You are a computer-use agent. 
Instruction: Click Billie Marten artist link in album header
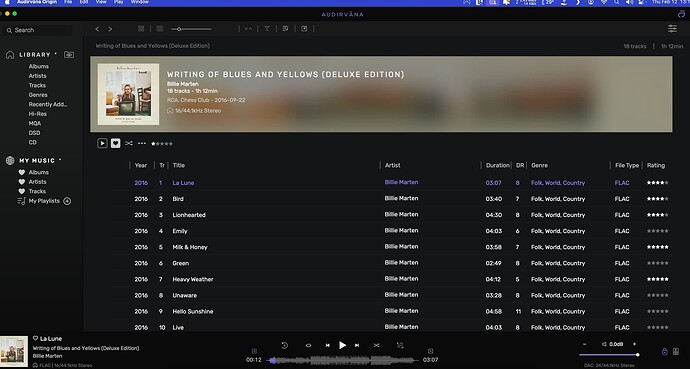click(183, 84)
